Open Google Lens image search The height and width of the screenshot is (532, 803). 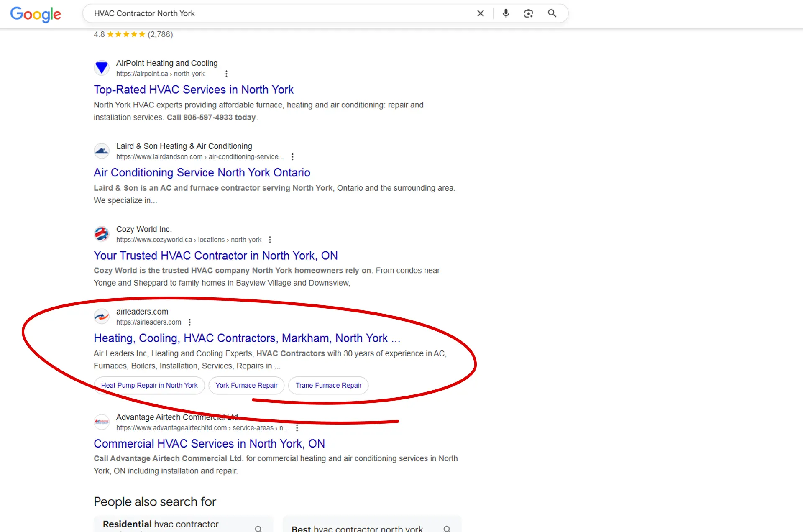[x=528, y=13]
